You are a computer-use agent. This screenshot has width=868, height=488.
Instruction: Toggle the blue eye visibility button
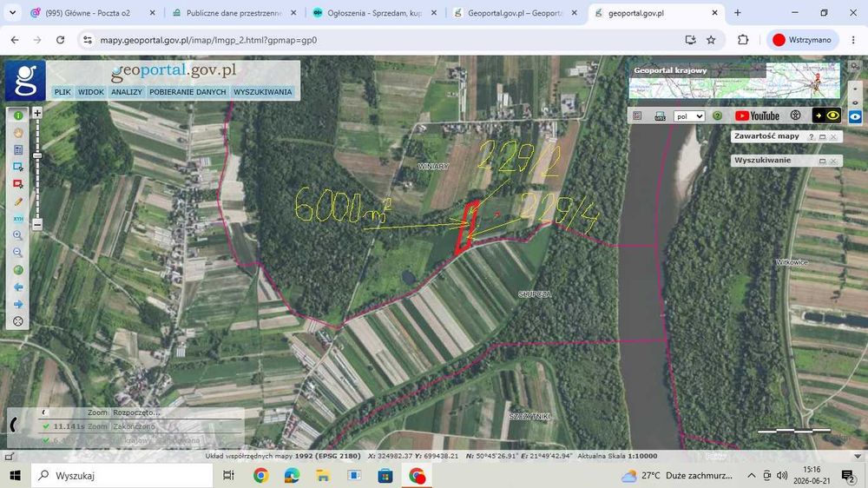click(x=855, y=117)
